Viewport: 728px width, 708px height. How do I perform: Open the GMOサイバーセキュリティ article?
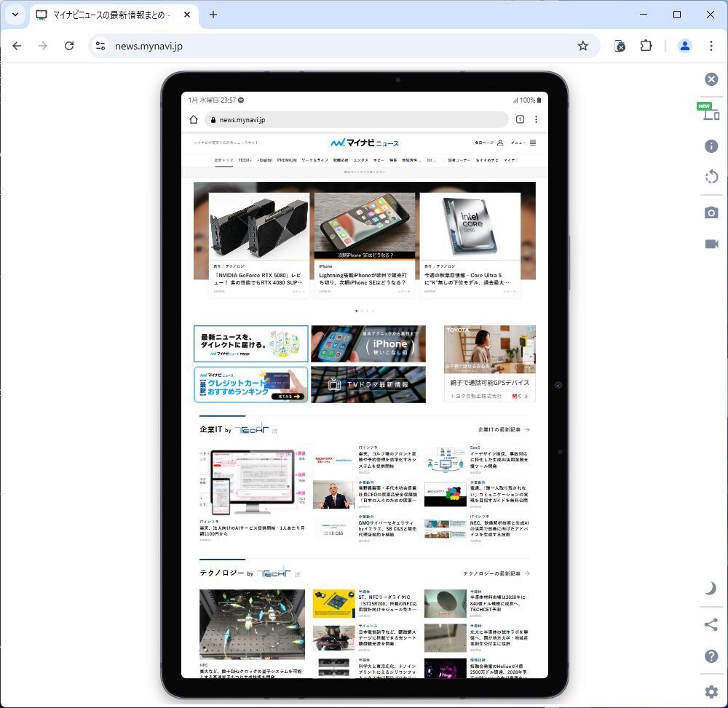tap(365, 528)
